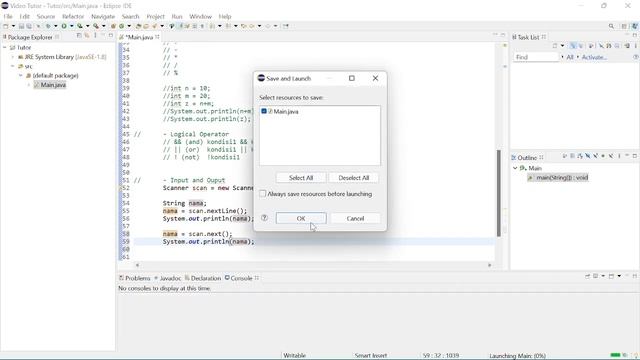Click the Access search magnifier icon top right
Viewport: 640px width, 360px height.
coord(611,26)
